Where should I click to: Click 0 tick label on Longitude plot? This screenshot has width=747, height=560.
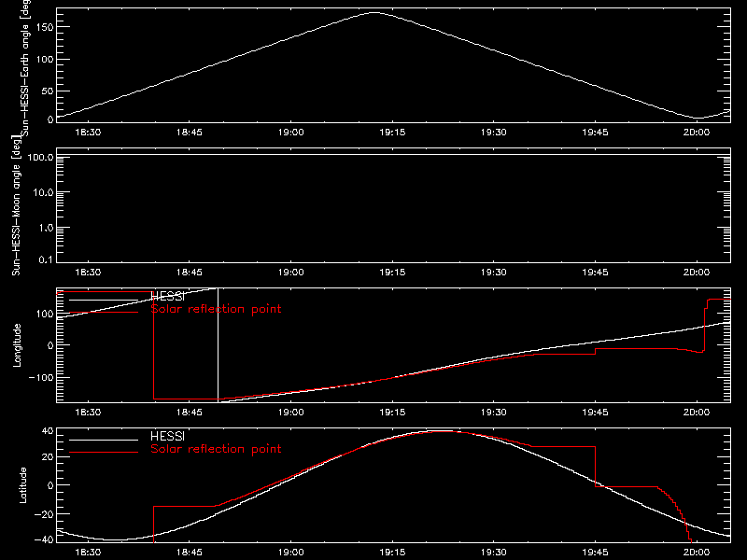[51, 345]
